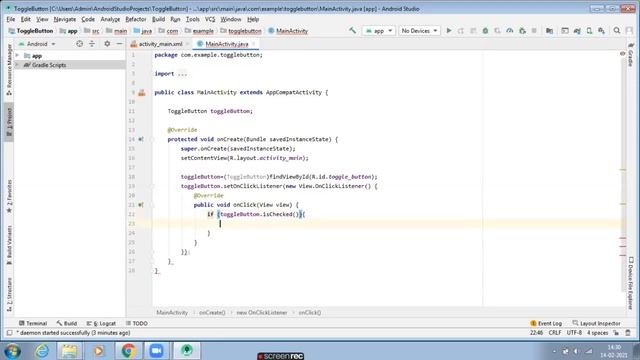Open the Navigate menu
640x360 pixels.
click(64, 19)
